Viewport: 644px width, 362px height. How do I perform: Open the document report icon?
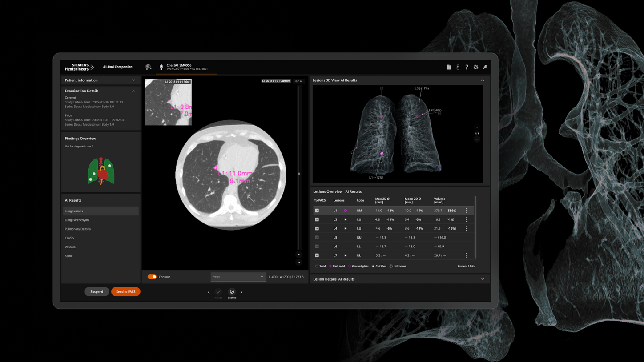449,67
